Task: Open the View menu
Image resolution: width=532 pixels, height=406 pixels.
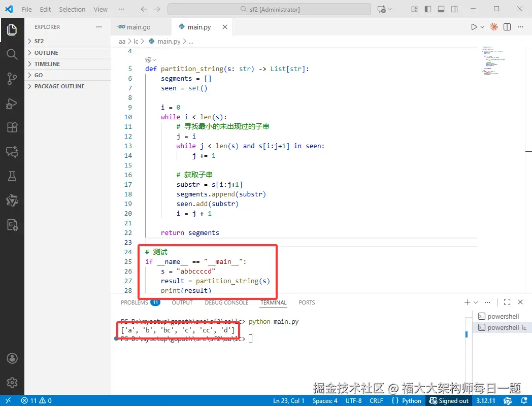Action: pyautogui.click(x=101, y=9)
